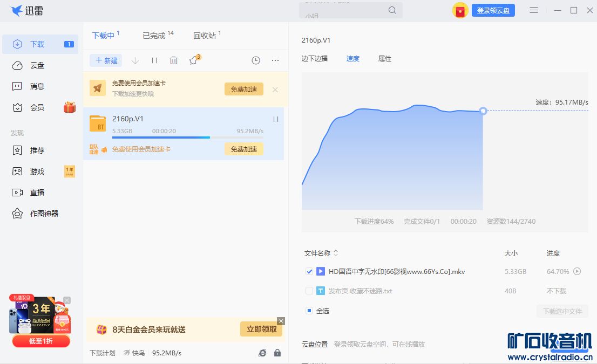Pause all downloads using toolbar pause icon
The height and width of the screenshot is (364, 597).
[154, 60]
